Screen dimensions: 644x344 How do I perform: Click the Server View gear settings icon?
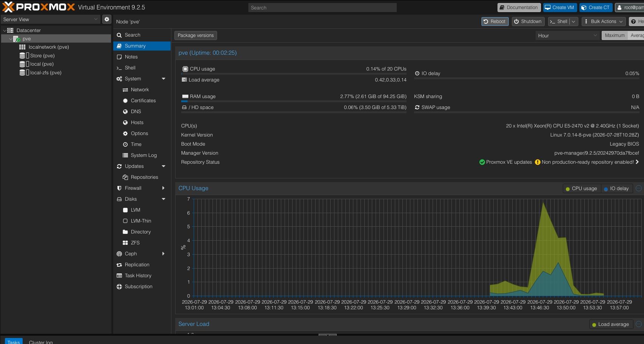pyautogui.click(x=107, y=19)
